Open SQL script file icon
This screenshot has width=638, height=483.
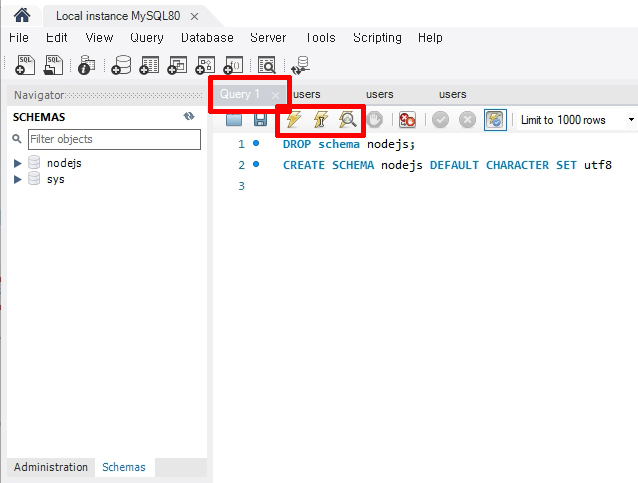tap(53, 65)
